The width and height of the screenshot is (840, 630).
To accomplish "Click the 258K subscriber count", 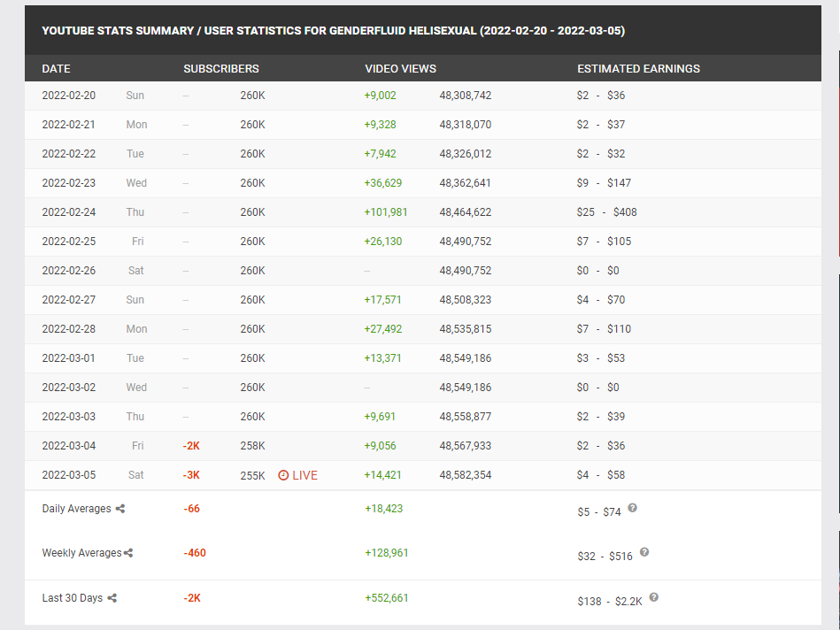I will (x=253, y=446).
